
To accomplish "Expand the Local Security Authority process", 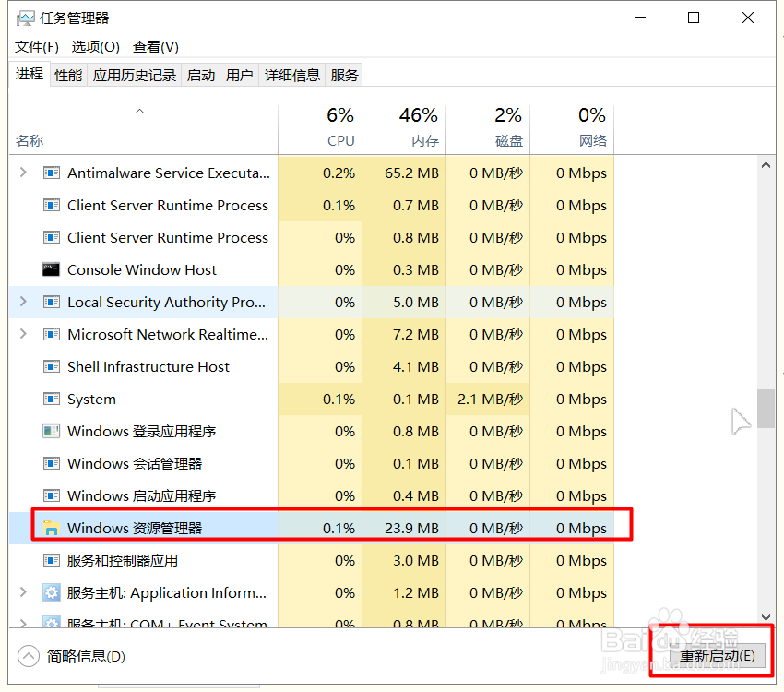I will 23,302.
